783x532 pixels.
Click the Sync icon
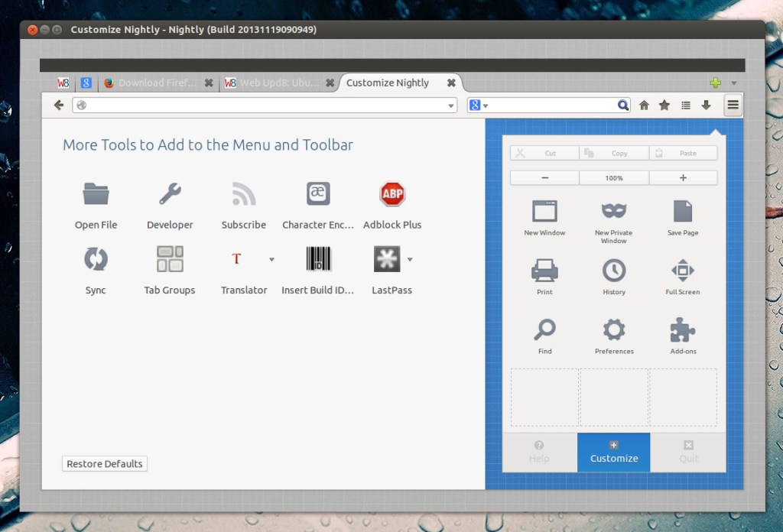click(x=95, y=259)
